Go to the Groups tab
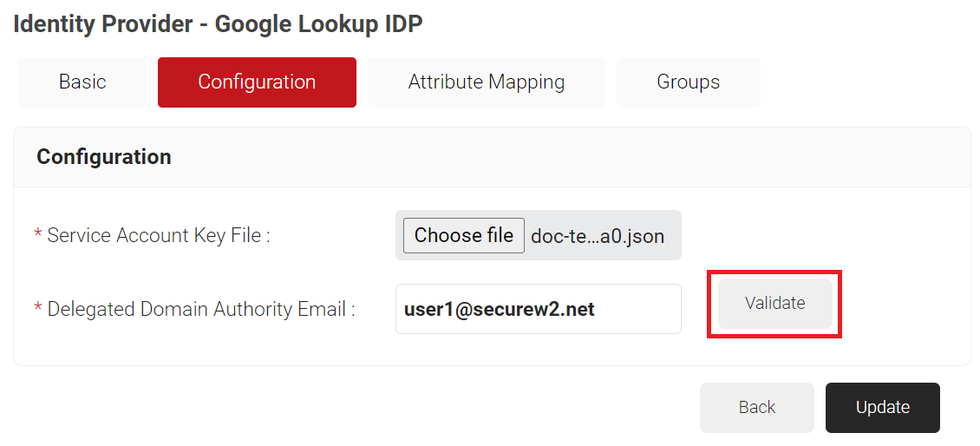 click(x=688, y=82)
